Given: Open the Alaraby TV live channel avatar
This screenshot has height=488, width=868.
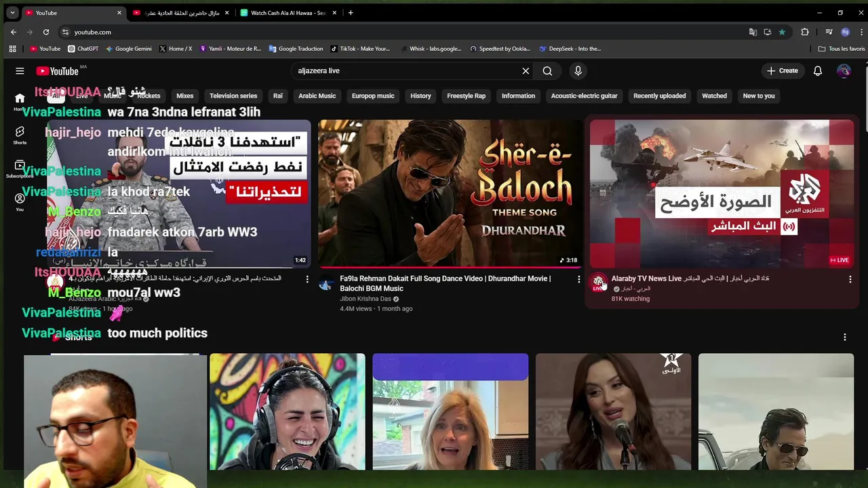Looking at the screenshot, I should coord(598,283).
